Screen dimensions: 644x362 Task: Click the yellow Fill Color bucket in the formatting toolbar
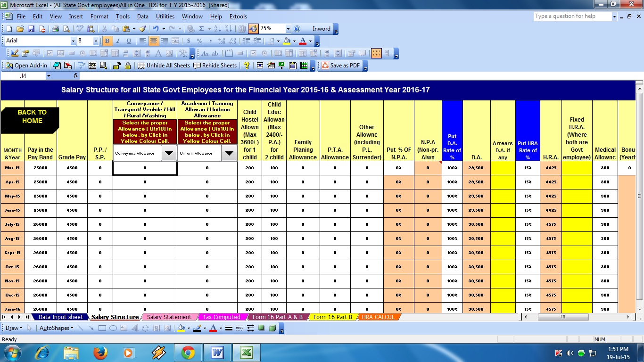coord(286,41)
